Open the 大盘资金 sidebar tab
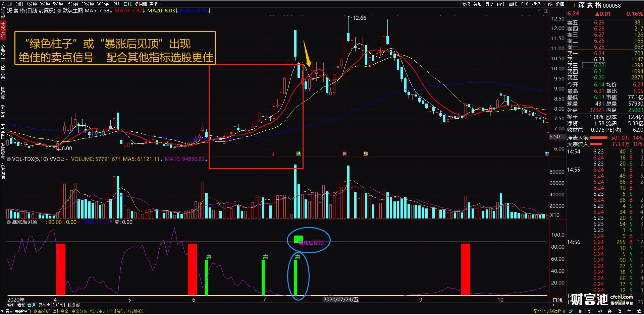This screenshot has height=315, width=644. pos(3,51)
